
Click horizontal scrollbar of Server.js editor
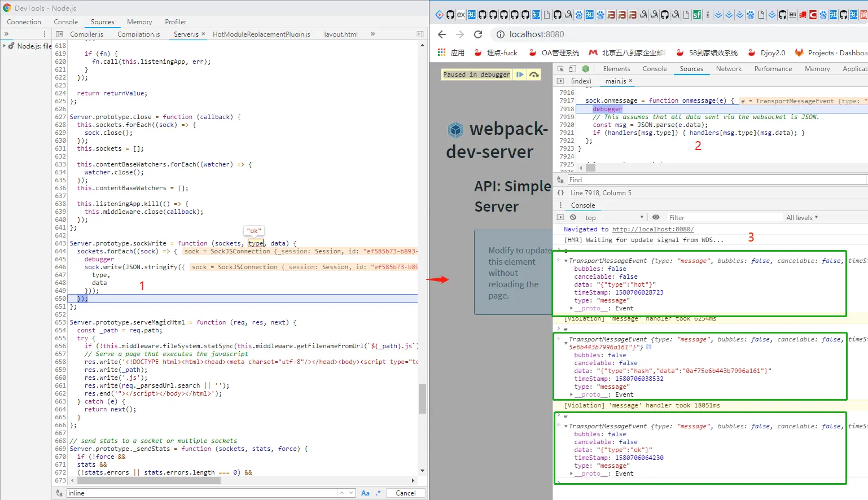click(x=148, y=481)
